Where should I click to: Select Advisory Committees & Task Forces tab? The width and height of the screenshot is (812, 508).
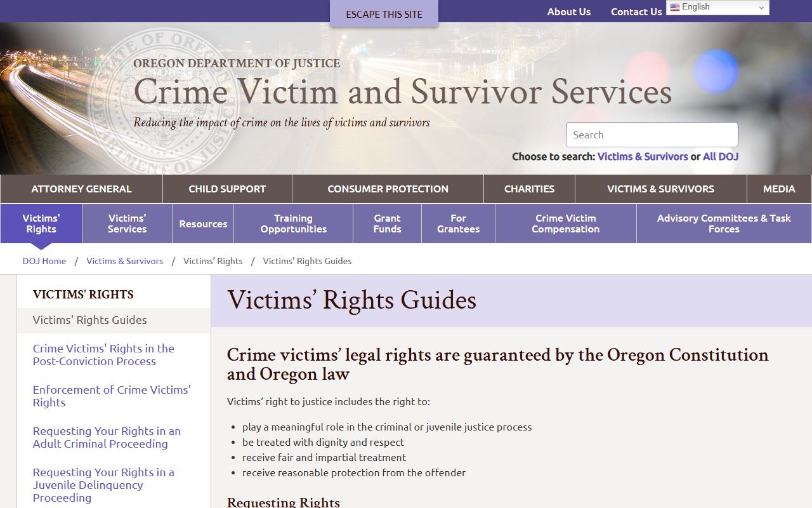724,224
